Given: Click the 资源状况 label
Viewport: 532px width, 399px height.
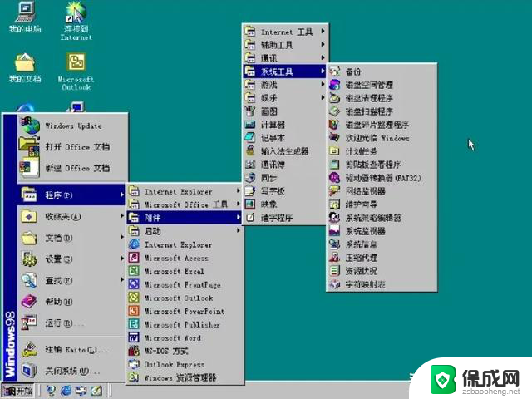Looking at the screenshot, I should [x=361, y=271].
